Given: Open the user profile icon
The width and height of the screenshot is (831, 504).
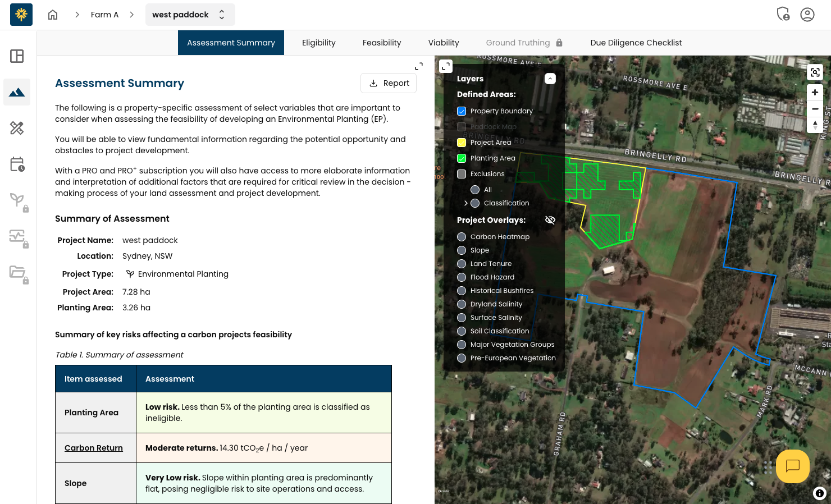Looking at the screenshot, I should (x=807, y=15).
